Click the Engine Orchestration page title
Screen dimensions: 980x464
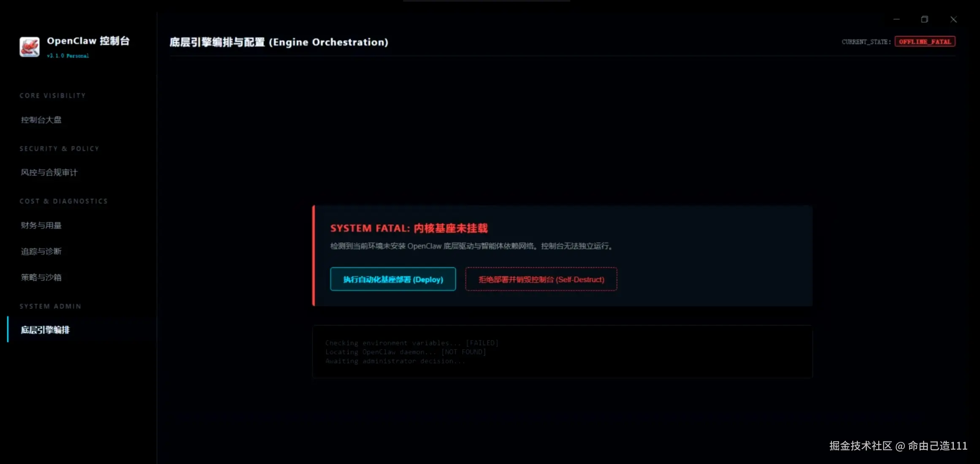(279, 42)
